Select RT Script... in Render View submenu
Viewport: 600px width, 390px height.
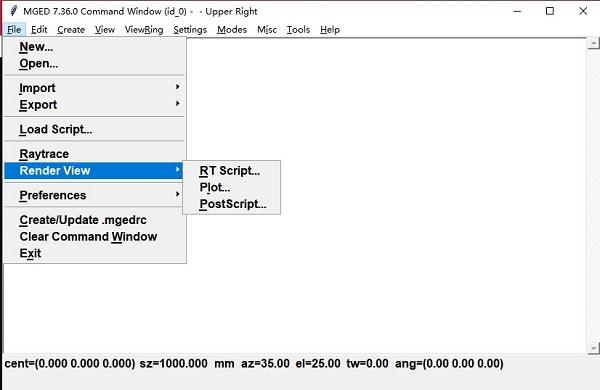point(232,170)
